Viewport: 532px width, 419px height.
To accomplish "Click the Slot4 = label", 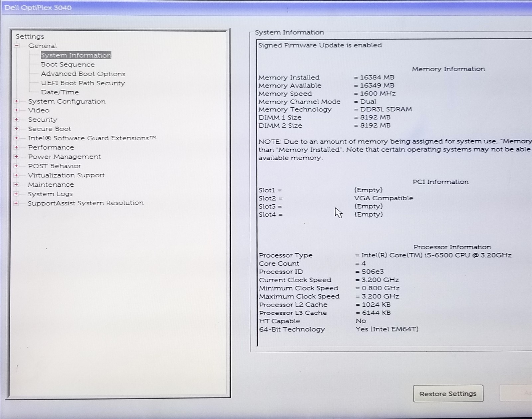I will pyautogui.click(x=271, y=215).
